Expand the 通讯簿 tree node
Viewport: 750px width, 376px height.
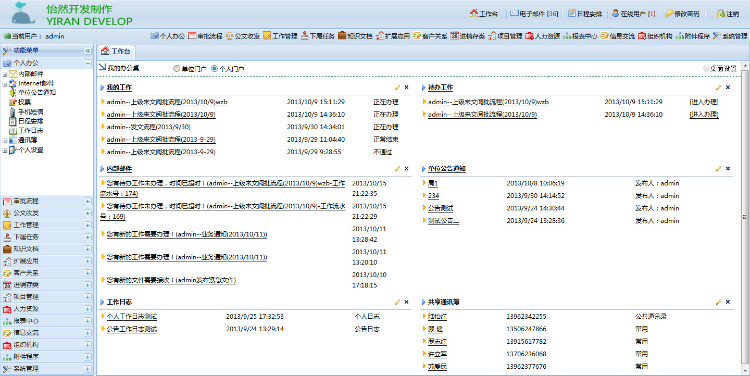[x=5, y=141]
